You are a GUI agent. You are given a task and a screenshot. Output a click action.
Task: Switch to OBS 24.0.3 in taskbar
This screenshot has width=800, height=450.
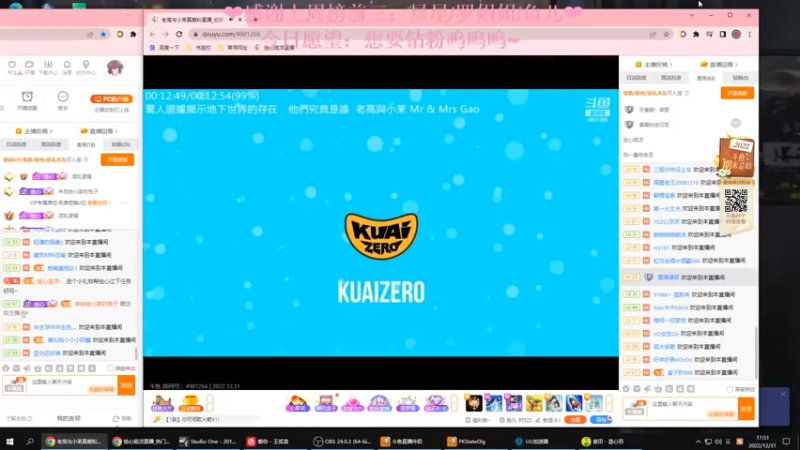click(343, 441)
